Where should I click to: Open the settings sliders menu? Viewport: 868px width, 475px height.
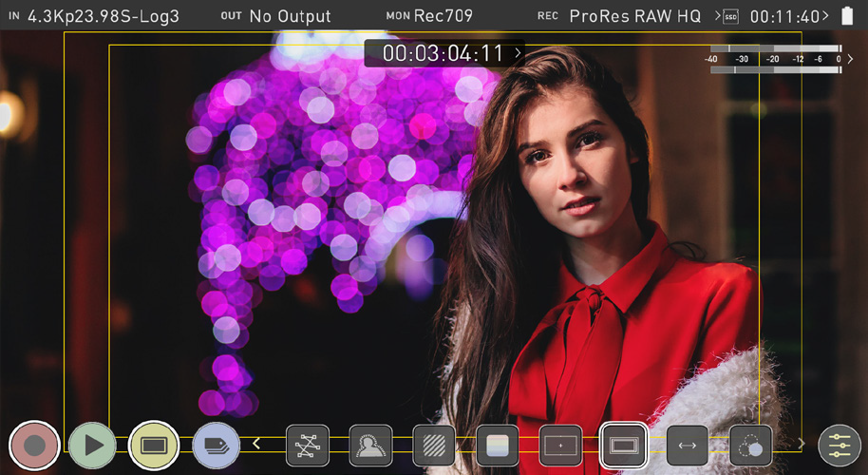(x=840, y=445)
